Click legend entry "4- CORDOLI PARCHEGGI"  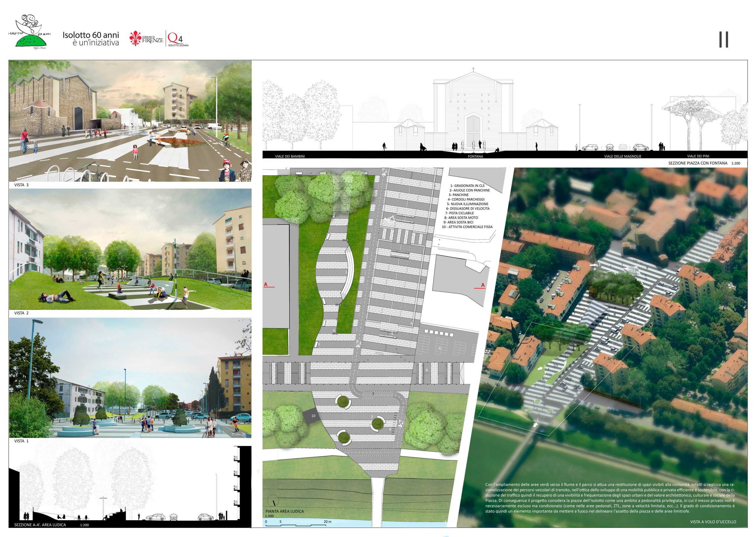point(466,200)
